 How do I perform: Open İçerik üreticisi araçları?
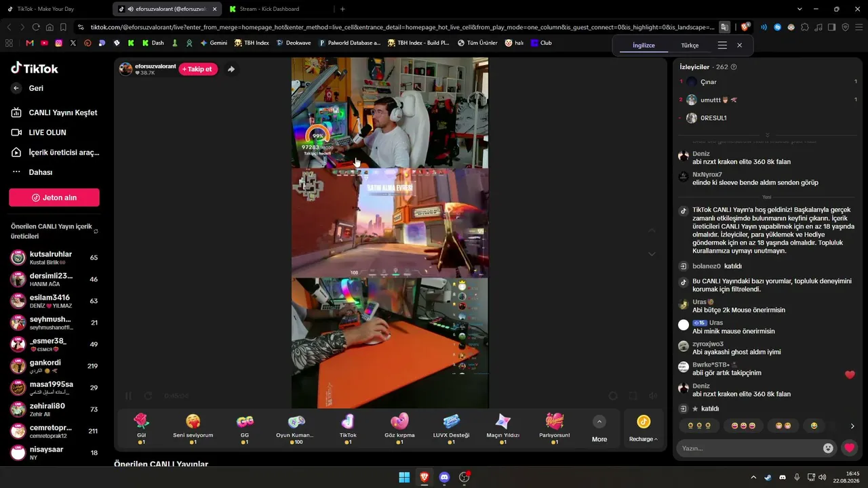point(56,152)
